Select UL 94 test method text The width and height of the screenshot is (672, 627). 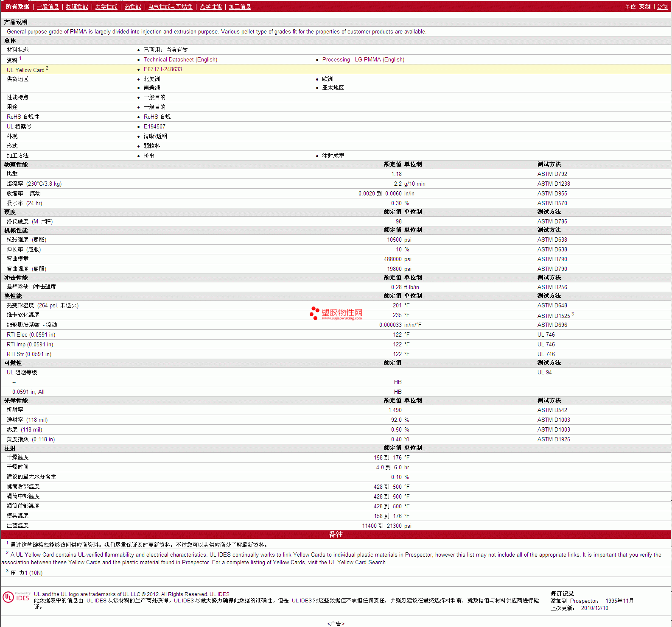[544, 373]
